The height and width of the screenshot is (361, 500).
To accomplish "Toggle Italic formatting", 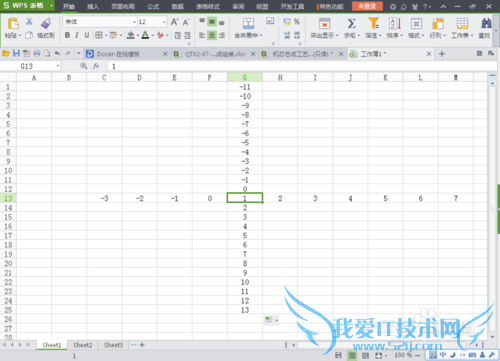I will tap(77, 35).
